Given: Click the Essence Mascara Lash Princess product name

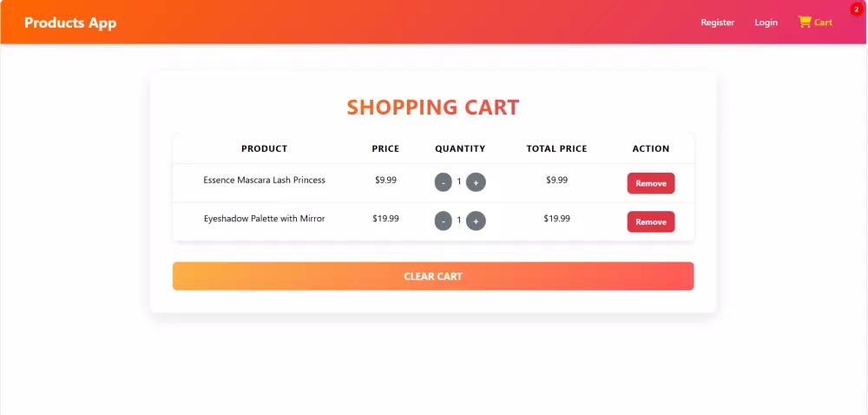Looking at the screenshot, I should tap(264, 181).
